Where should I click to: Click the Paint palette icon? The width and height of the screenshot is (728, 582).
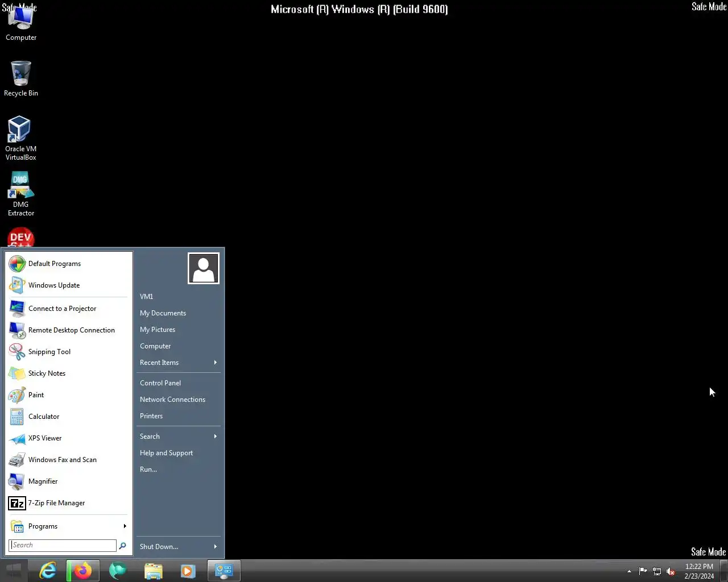(x=17, y=395)
